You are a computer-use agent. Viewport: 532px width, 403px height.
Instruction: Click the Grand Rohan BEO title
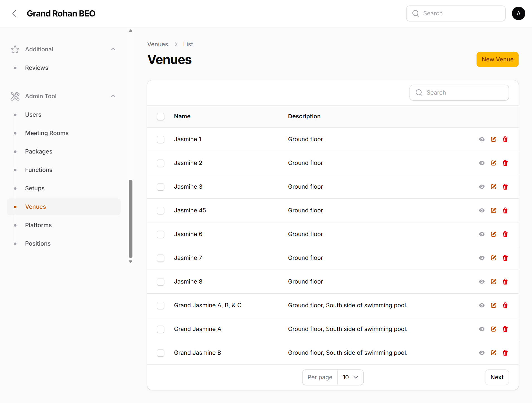pyautogui.click(x=61, y=13)
